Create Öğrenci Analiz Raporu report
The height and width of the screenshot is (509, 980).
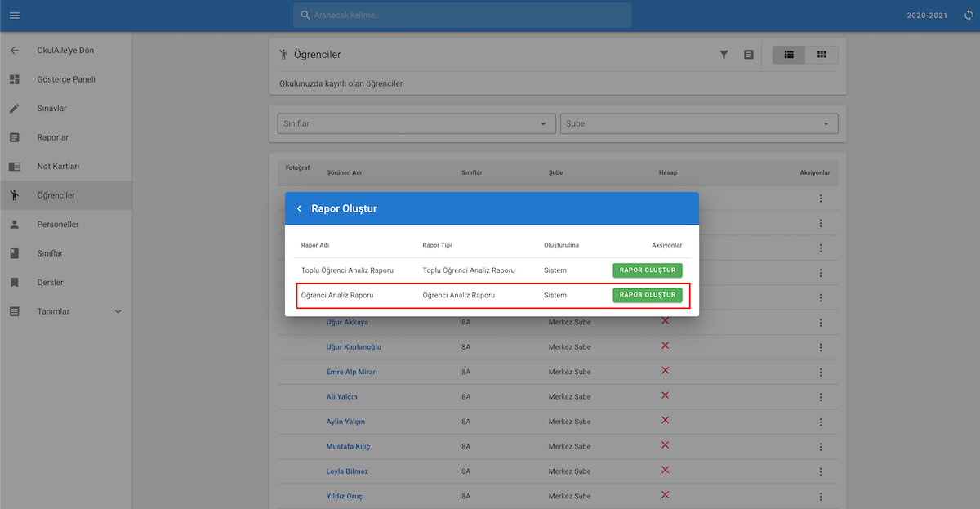pyautogui.click(x=648, y=295)
